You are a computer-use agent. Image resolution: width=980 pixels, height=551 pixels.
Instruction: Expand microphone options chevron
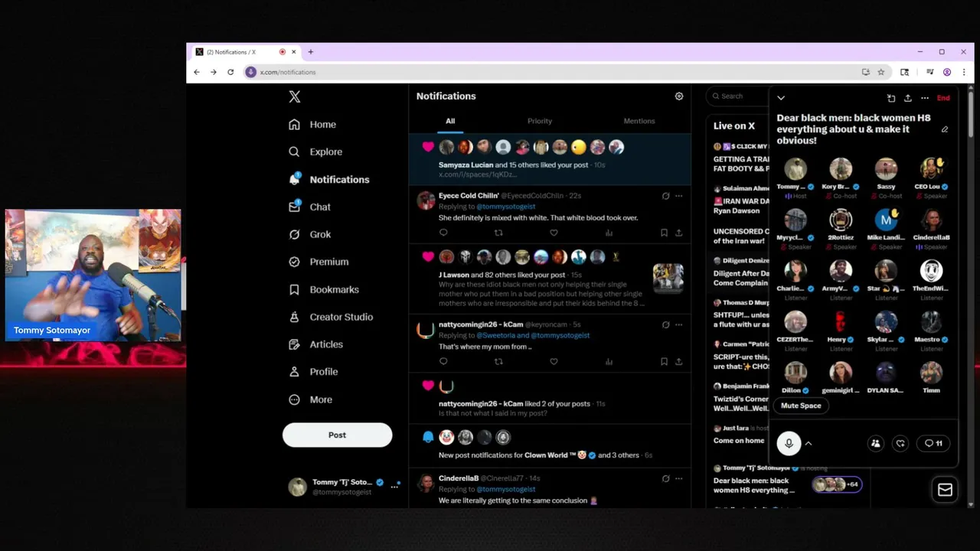808,443
